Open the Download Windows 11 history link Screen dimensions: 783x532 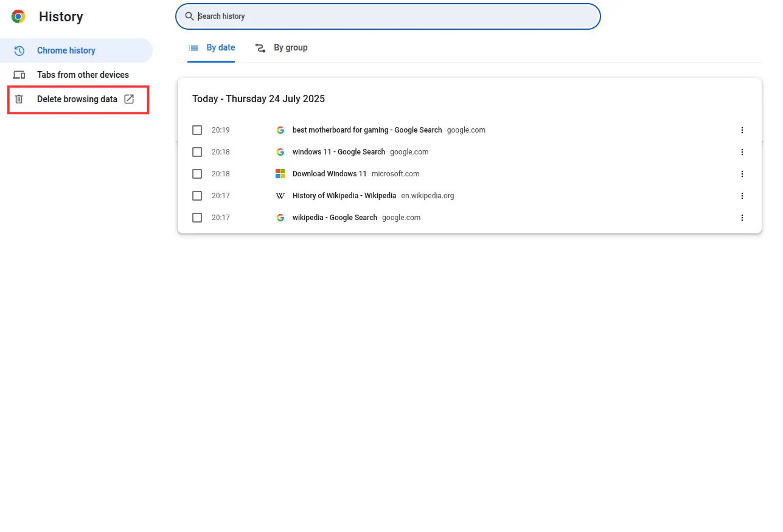tap(329, 174)
